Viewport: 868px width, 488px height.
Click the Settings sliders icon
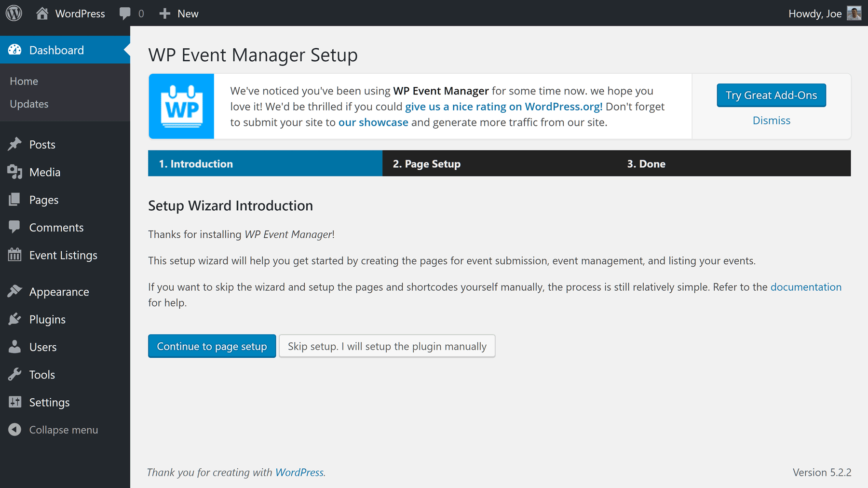[x=15, y=402]
